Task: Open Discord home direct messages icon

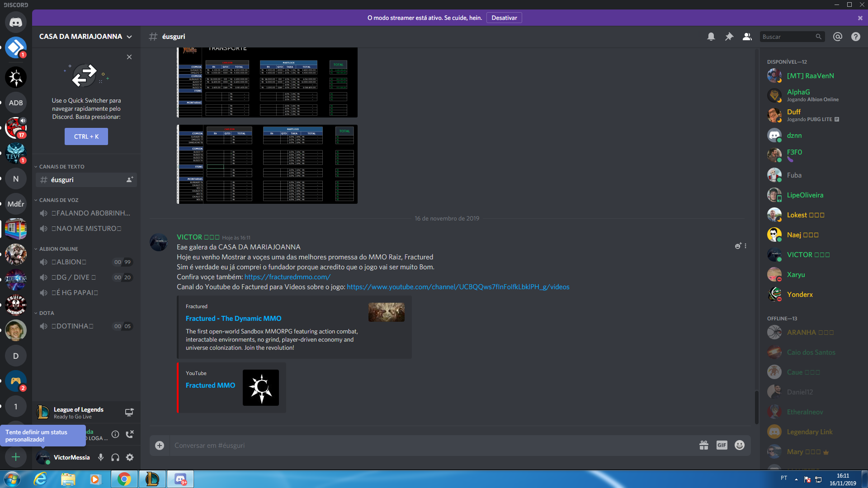Action: 16,22
